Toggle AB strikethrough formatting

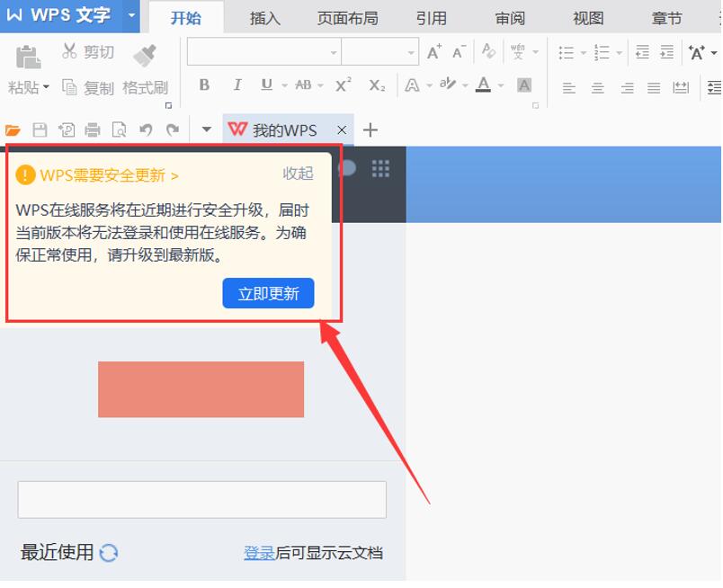pyautogui.click(x=303, y=85)
